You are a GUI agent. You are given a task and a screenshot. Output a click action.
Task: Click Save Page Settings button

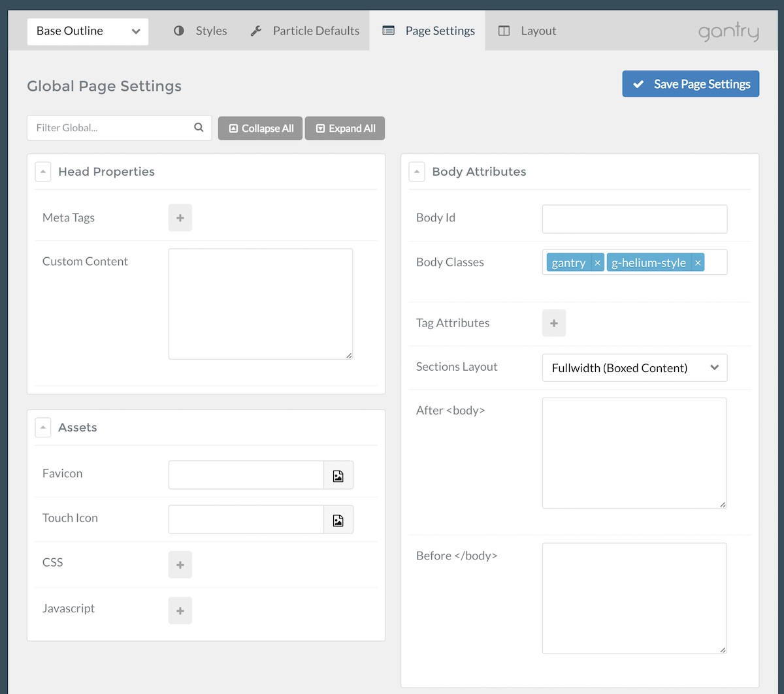coord(691,84)
